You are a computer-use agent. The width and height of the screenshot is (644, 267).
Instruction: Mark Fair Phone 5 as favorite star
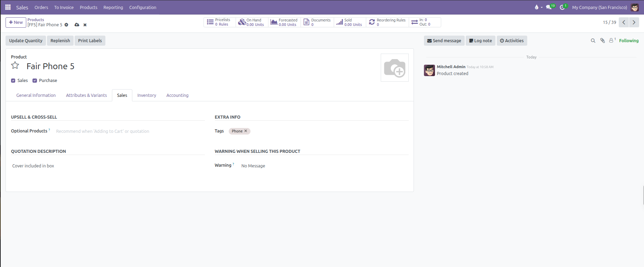tap(15, 65)
